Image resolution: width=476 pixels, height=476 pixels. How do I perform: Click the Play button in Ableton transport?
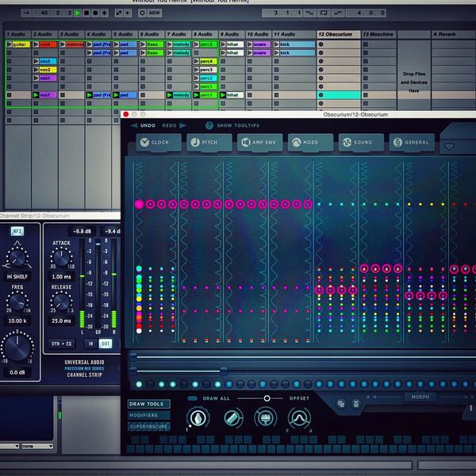tap(78, 13)
